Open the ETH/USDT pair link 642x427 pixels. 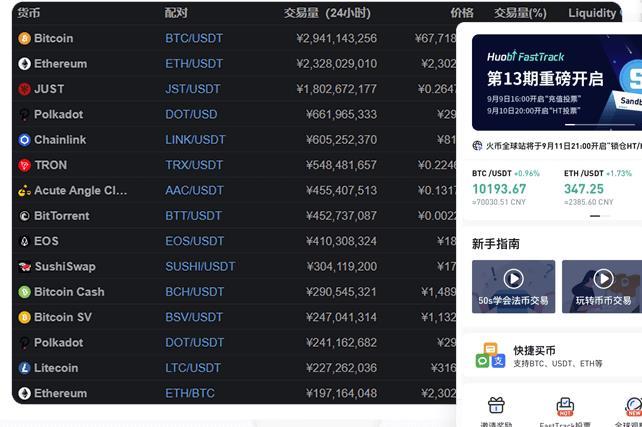[194, 64]
